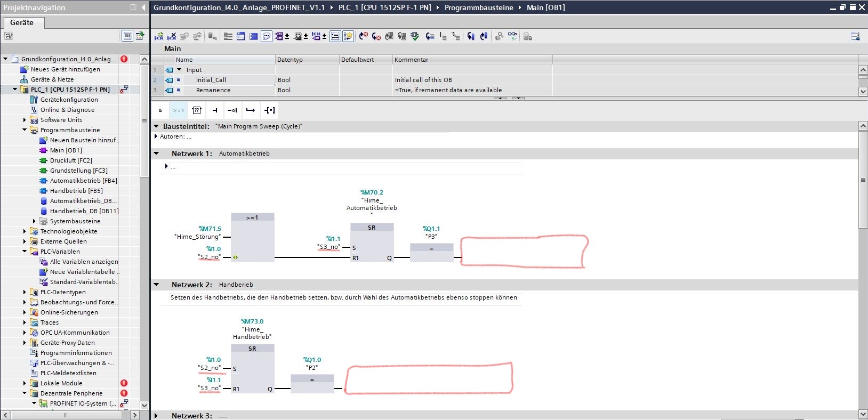This screenshot has width=868, height=420.
Task: Select the Geräte tab
Action: pyautogui.click(x=22, y=22)
